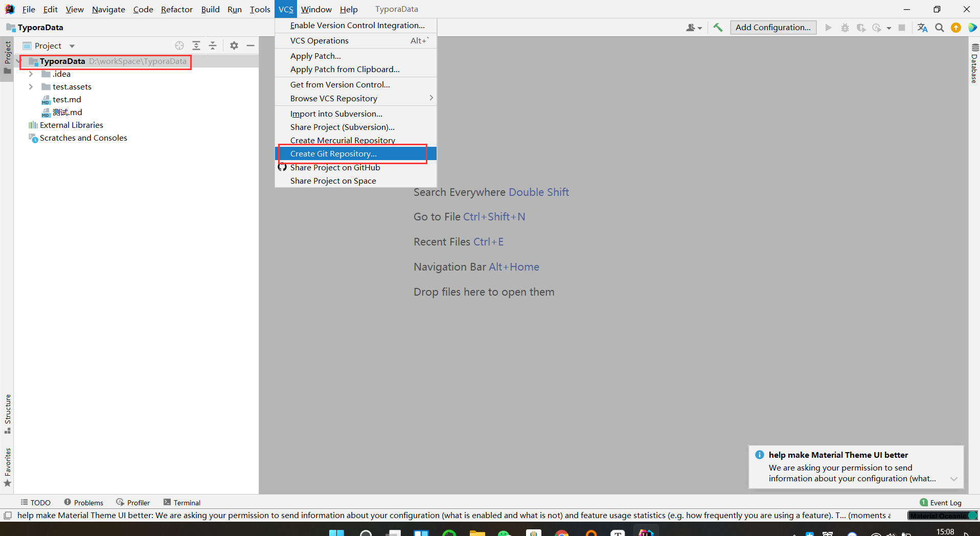Viewport: 980px width, 536px height.
Task: Choose Share Project (Subversion)
Action: 356,127
